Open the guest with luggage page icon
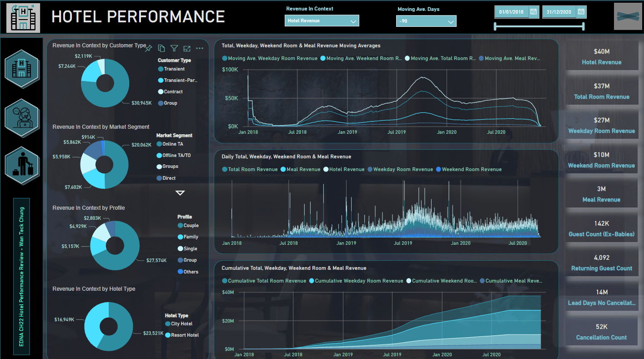This screenshot has width=644, height=359. [x=22, y=165]
